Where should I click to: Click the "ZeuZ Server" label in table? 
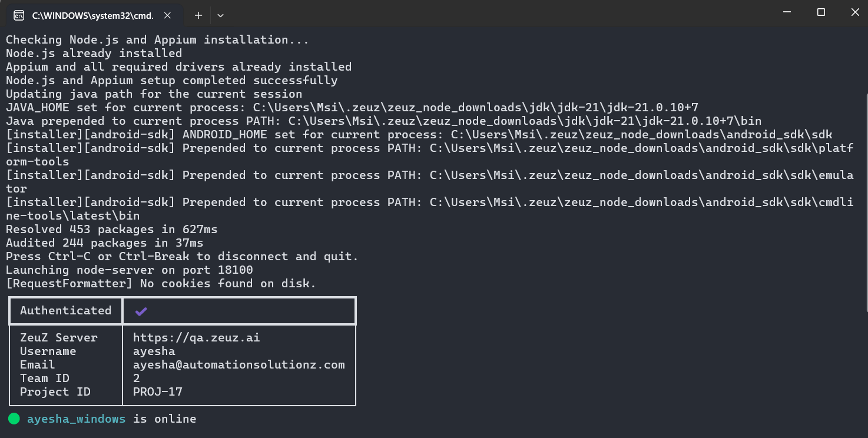[58, 338]
